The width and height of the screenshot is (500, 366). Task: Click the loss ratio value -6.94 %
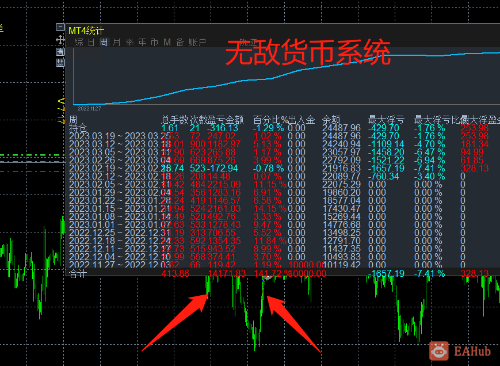point(430,160)
